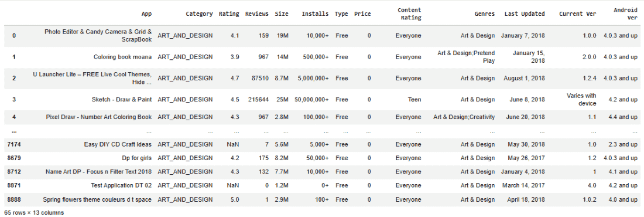Click the Size column header

click(x=282, y=13)
